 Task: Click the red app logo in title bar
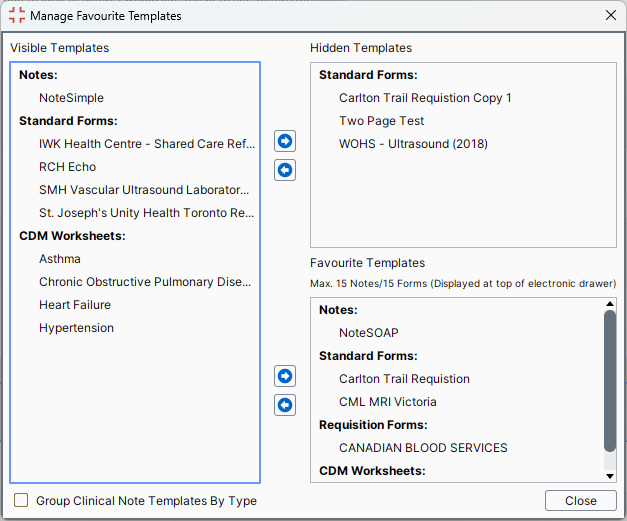tap(16, 15)
